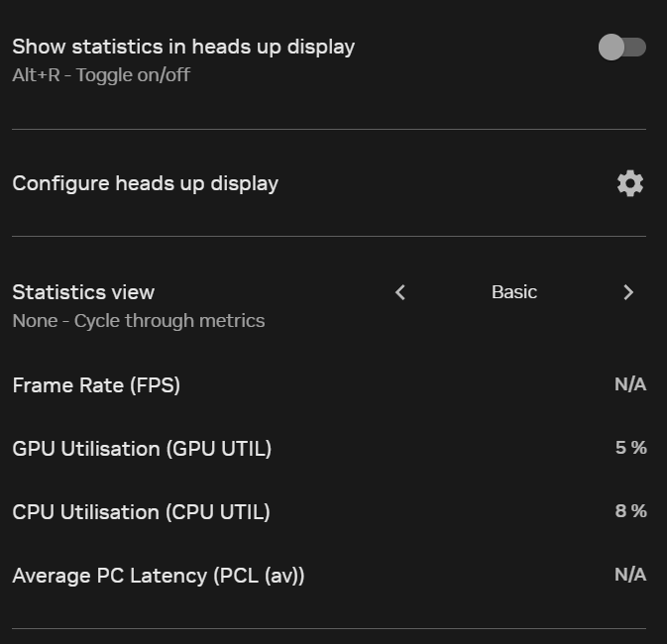Image resolution: width=667 pixels, height=644 pixels.
Task: Select the GPU Utilisation (GPU UTIL) label
Action: click(142, 449)
